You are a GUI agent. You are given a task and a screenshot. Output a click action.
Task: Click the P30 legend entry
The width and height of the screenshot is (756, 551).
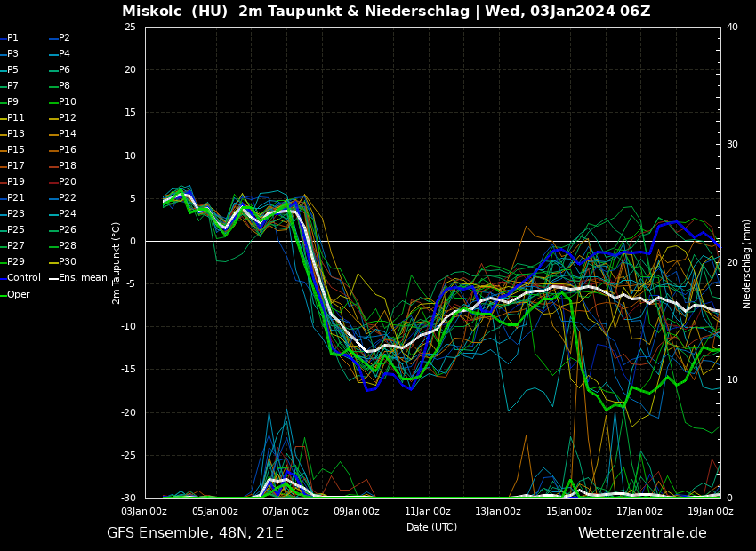(x=67, y=262)
